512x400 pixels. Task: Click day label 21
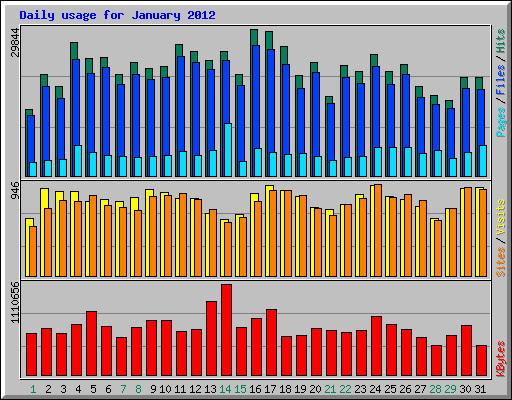tap(330, 389)
